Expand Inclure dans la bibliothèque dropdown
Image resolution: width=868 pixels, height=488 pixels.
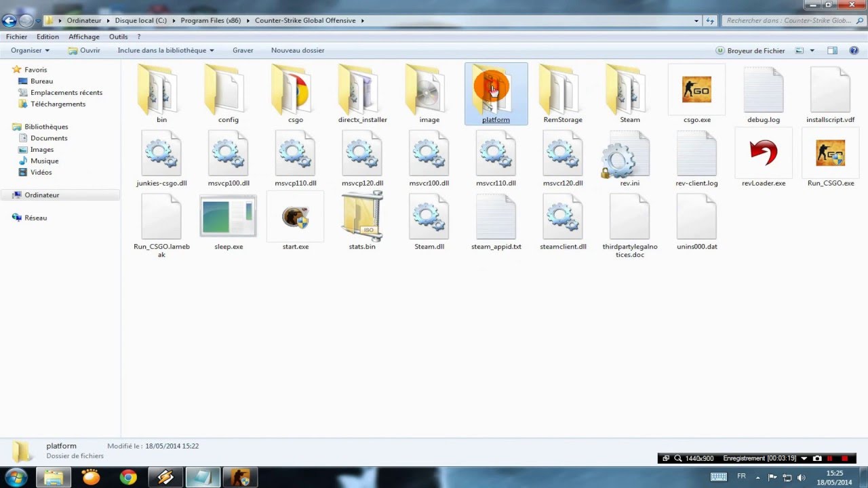pyautogui.click(x=165, y=51)
